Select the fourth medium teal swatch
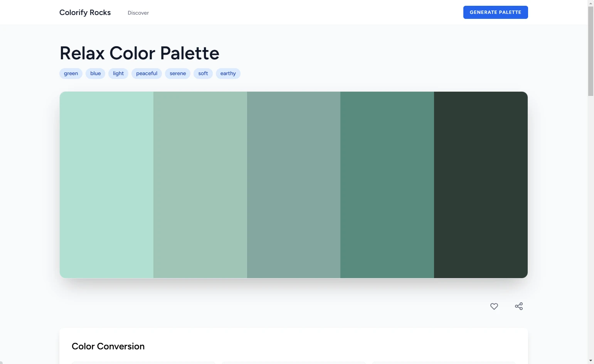The image size is (594, 364). pyautogui.click(x=387, y=185)
